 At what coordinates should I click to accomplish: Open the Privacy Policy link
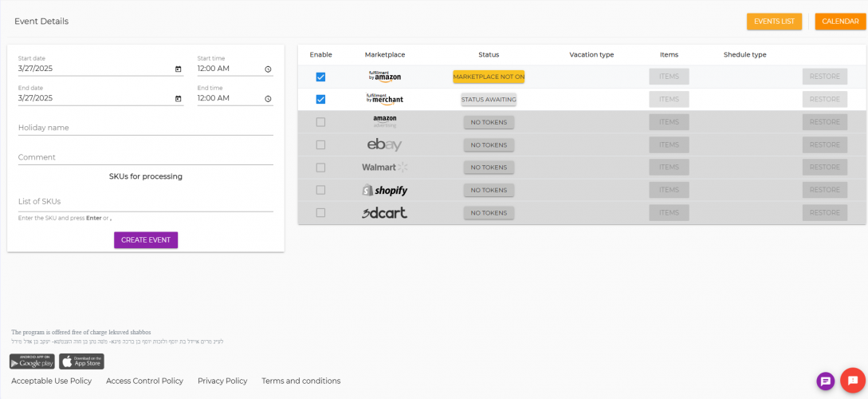click(x=222, y=381)
